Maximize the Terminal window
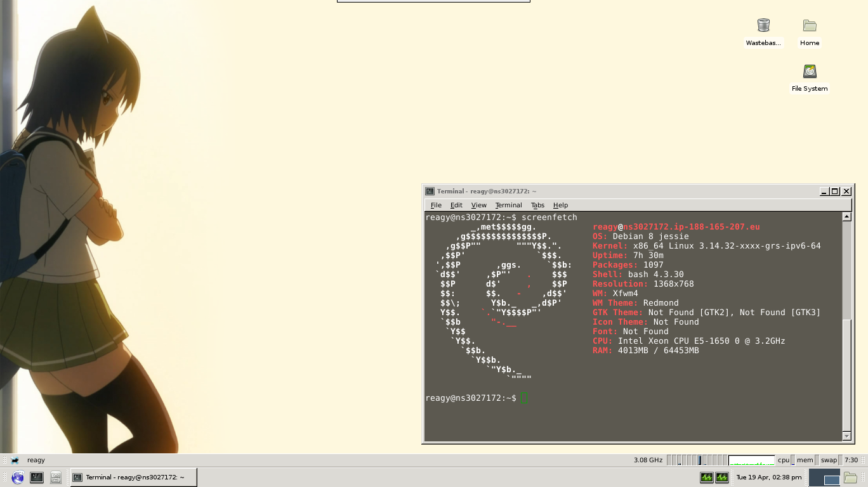The image size is (868, 487). 835,191
